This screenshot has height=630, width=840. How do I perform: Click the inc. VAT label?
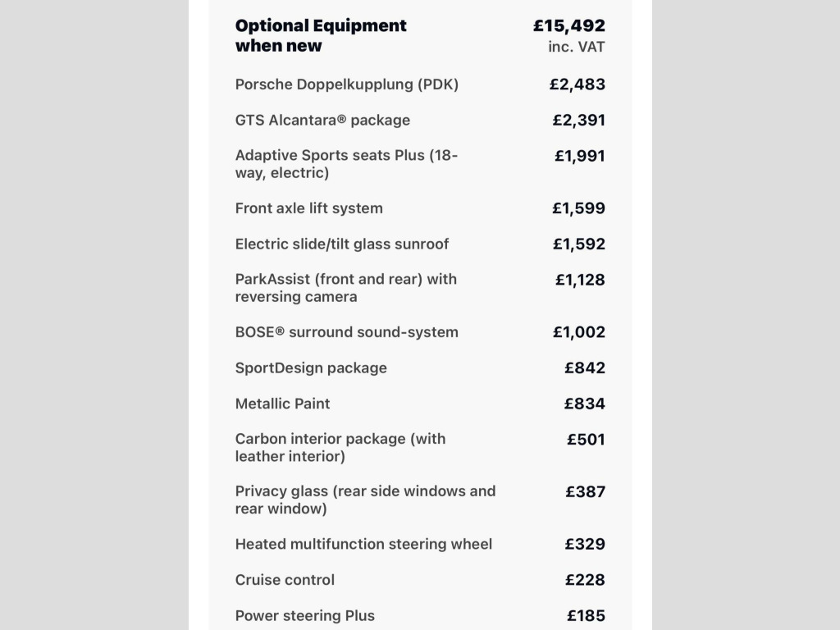pyautogui.click(x=577, y=47)
